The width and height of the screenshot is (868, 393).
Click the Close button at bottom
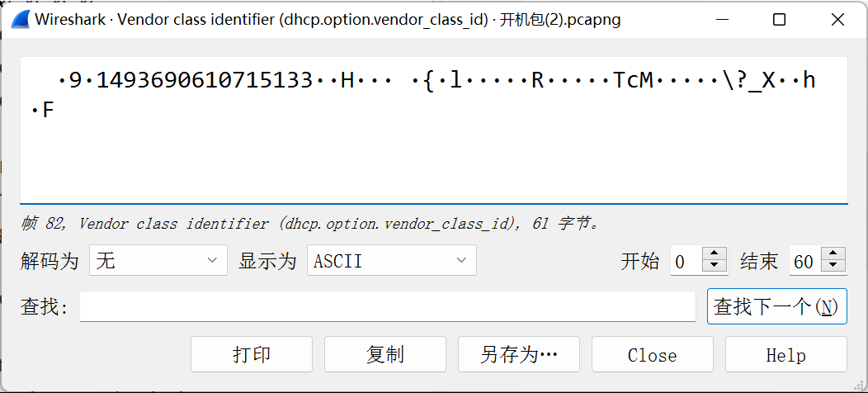point(652,354)
